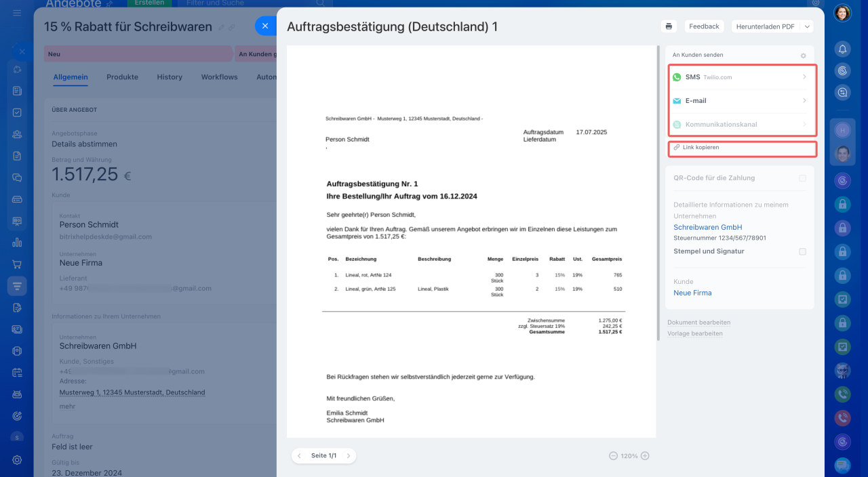Download the document via Herunterladen PDF
The image size is (868, 477).
765,26
